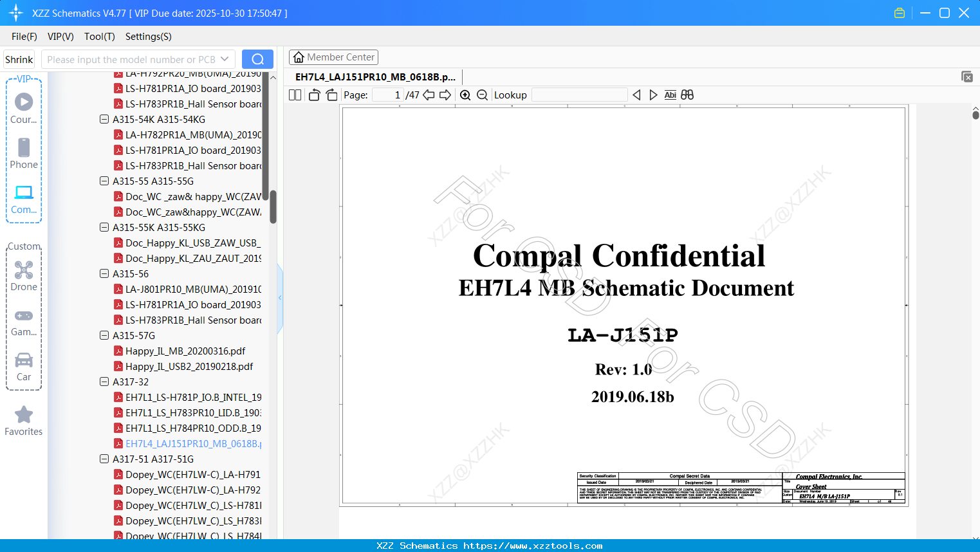
Task: Open Happy_IL_MB_20200316.pdf
Action: point(180,351)
